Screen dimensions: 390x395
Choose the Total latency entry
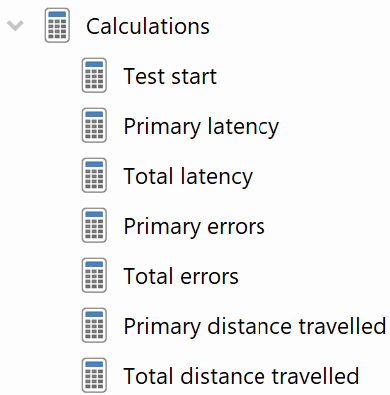click(188, 177)
